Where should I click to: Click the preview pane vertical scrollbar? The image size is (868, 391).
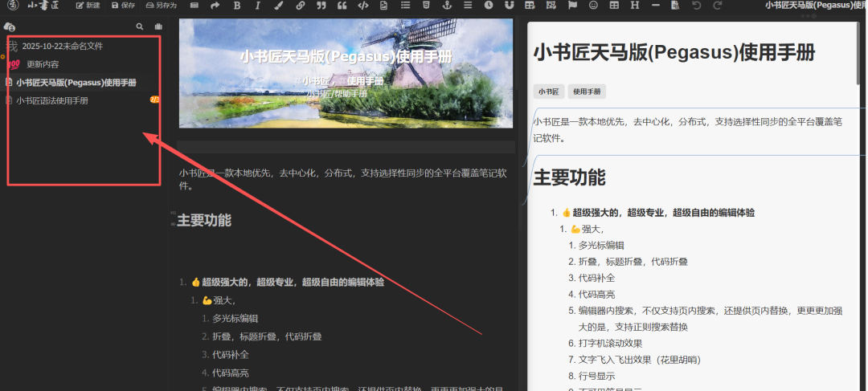click(x=858, y=54)
